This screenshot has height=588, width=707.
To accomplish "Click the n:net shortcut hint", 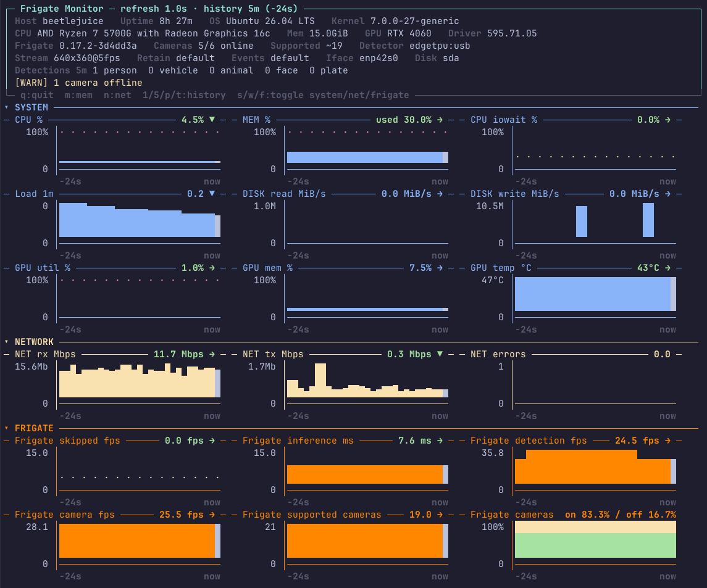I will coord(117,95).
